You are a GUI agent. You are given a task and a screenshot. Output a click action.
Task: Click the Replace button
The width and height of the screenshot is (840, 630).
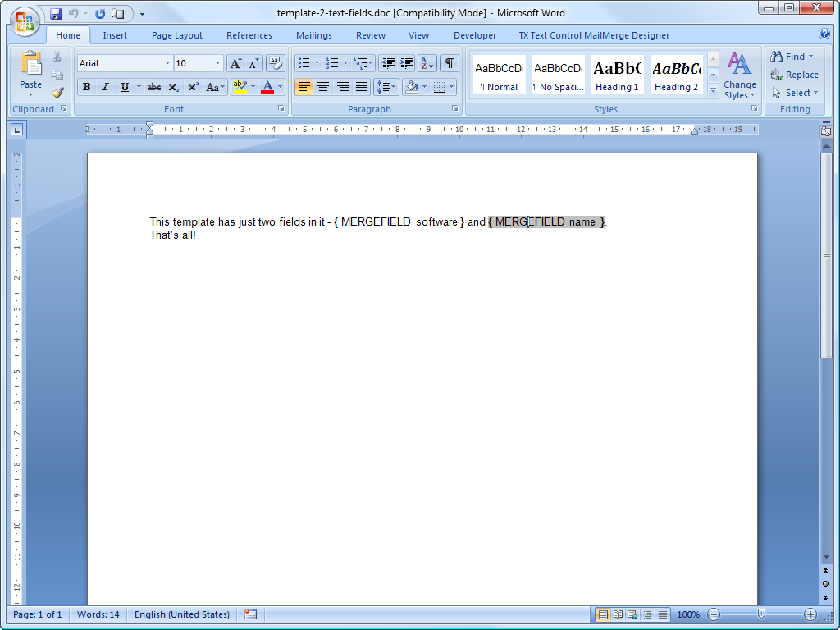tap(794, 75)
